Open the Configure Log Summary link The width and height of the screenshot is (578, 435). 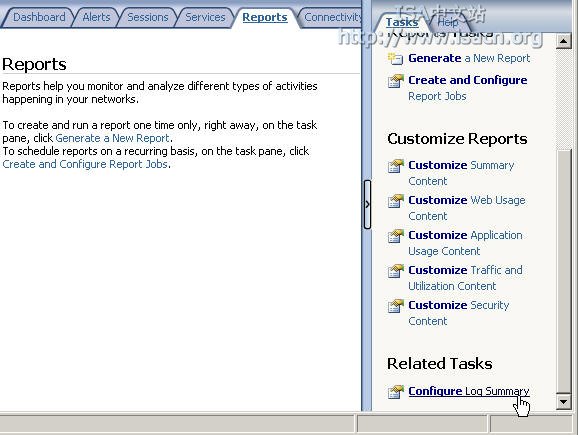pos(469,391)
